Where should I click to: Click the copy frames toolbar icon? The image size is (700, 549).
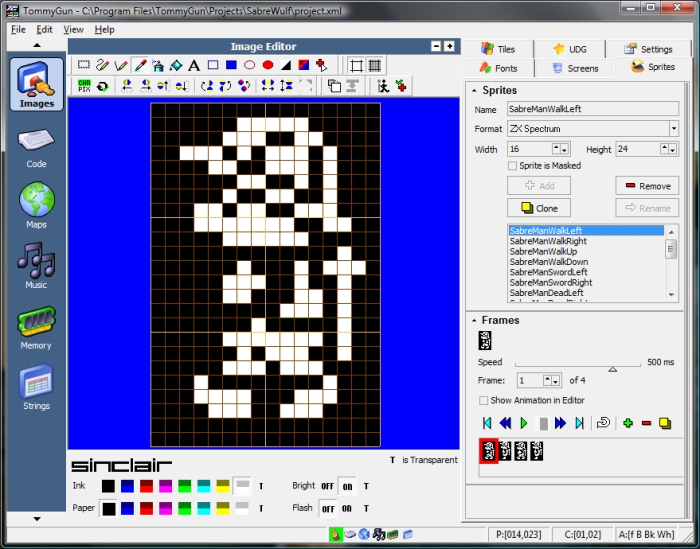click(x=334, y=86)
